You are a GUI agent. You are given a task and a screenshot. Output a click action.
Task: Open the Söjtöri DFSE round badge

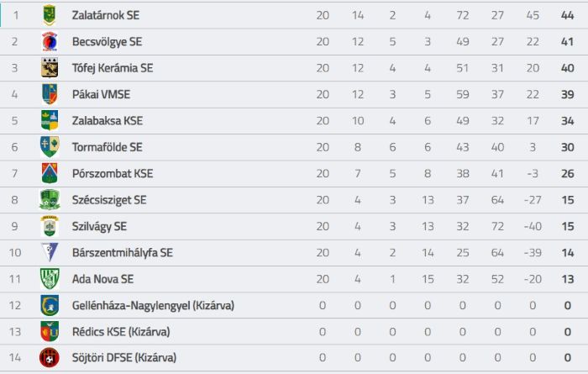[50, 357]
